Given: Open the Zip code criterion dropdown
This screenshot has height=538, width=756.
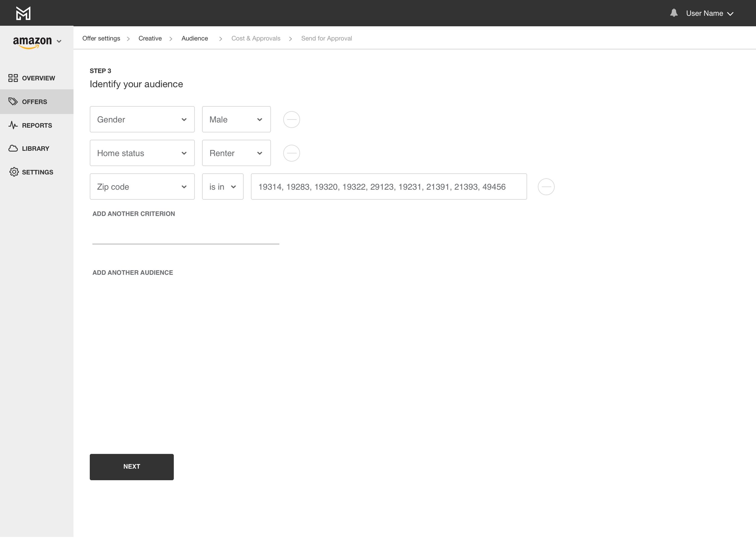Looking at the screenshot, I should [x=142, y=187].
